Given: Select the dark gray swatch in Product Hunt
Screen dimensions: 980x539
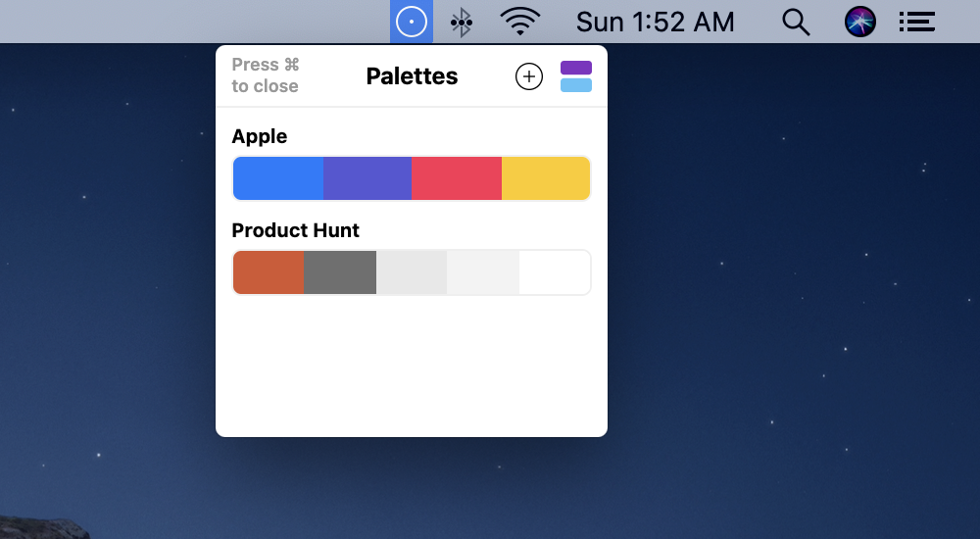Looking at the screenshot, I should coord(340,272).
